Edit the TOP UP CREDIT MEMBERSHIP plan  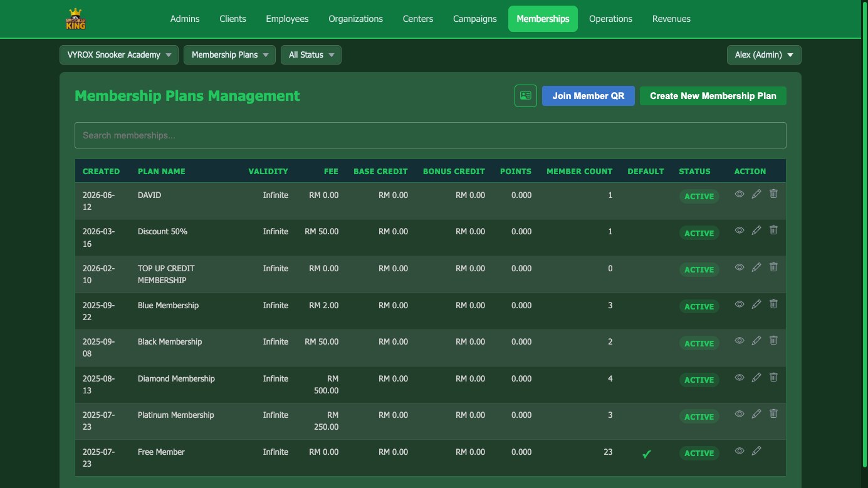(756, 267)
